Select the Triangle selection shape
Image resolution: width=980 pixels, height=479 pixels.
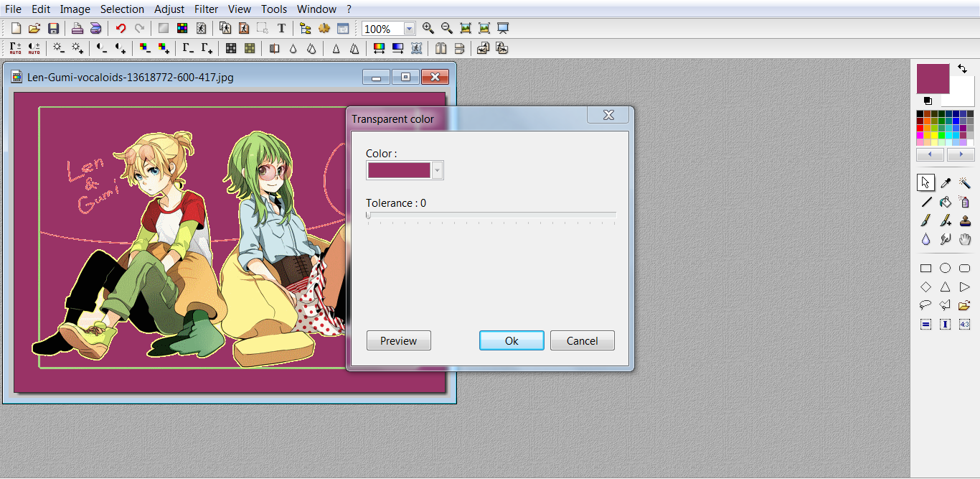click(946, 287)
